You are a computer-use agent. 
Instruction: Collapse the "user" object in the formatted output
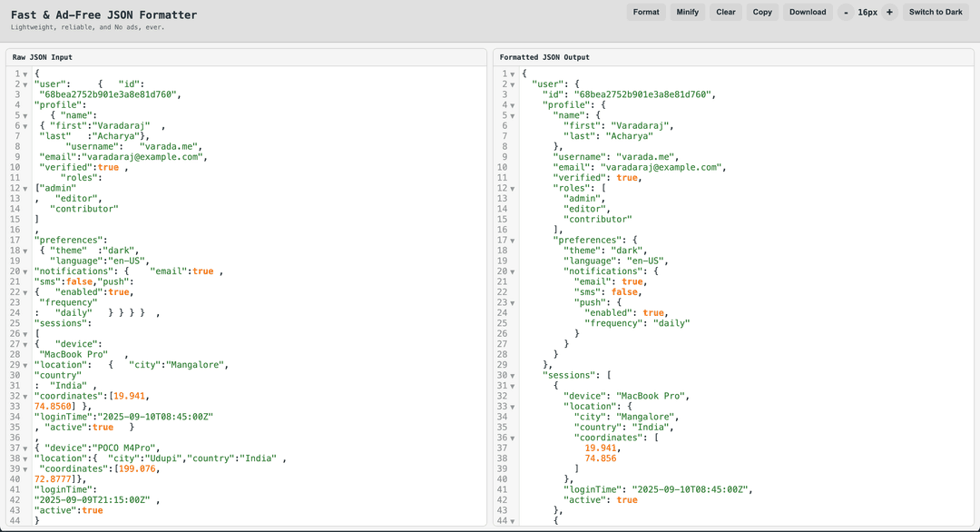click(513, 84)
